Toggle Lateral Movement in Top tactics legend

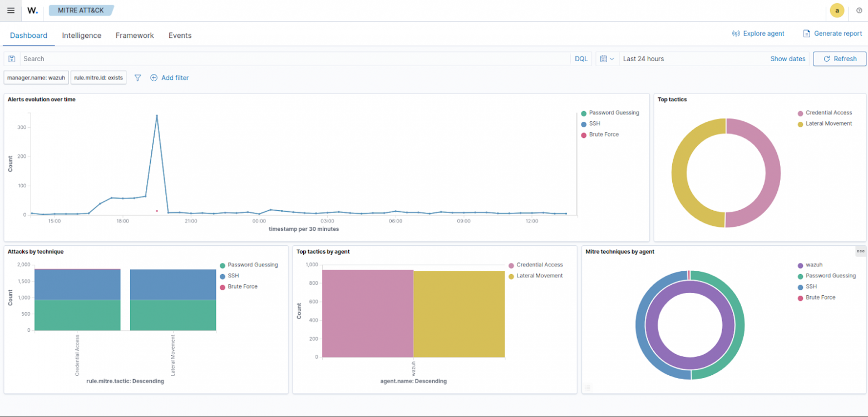click(x=828, y=124)
